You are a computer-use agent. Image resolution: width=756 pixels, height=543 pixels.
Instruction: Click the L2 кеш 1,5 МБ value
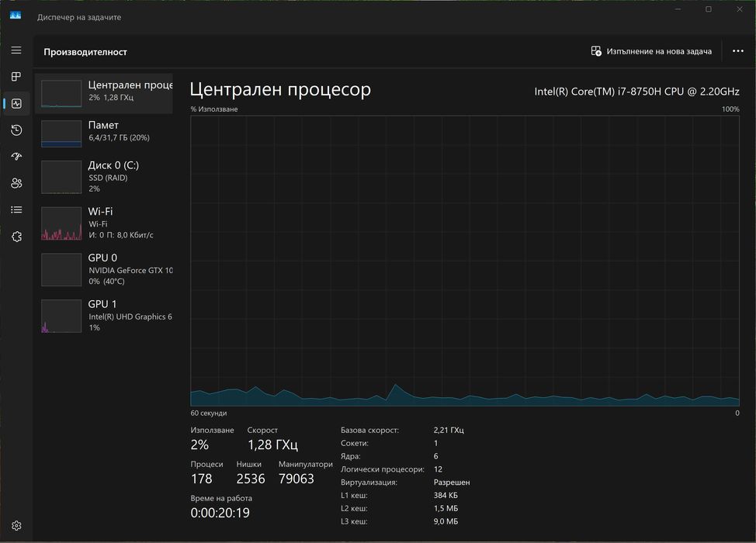[446, 508]
